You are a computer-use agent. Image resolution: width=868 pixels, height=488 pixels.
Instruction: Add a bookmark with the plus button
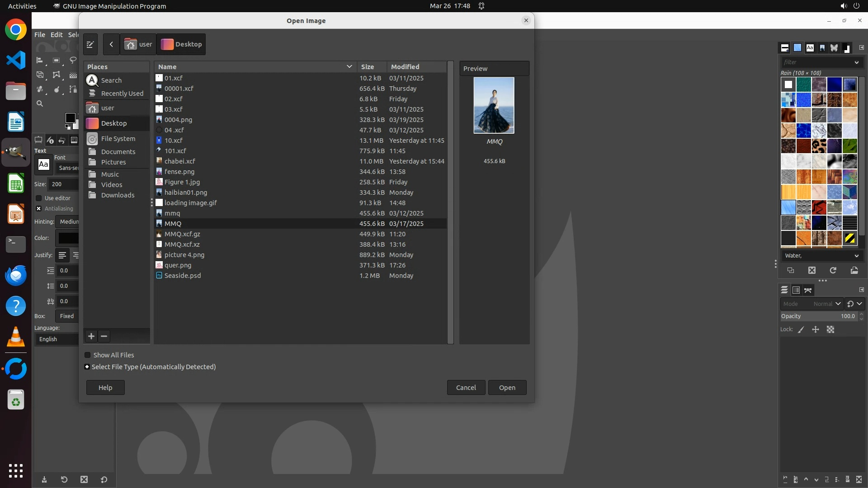(91, 336)
